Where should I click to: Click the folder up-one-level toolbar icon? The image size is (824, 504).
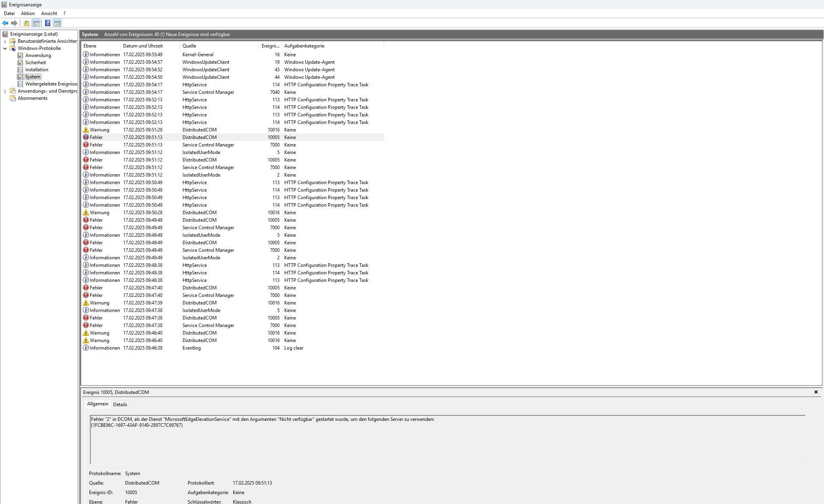pos(26,23)
